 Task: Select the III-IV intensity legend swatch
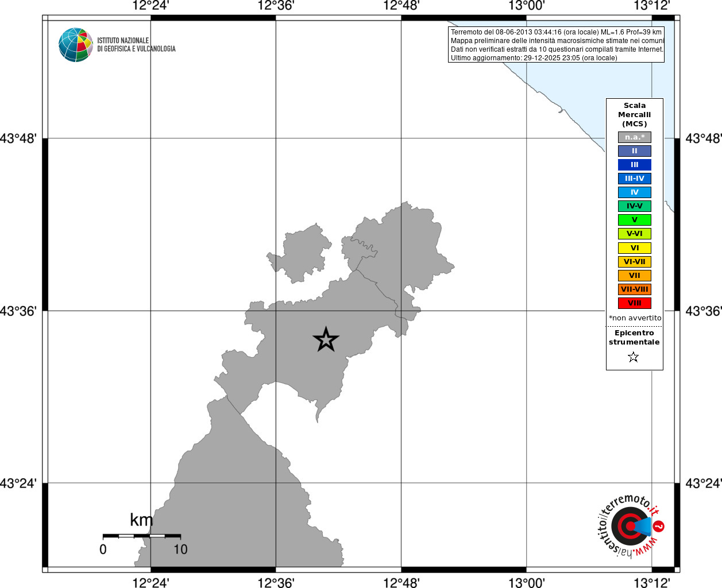click(635, 179)
